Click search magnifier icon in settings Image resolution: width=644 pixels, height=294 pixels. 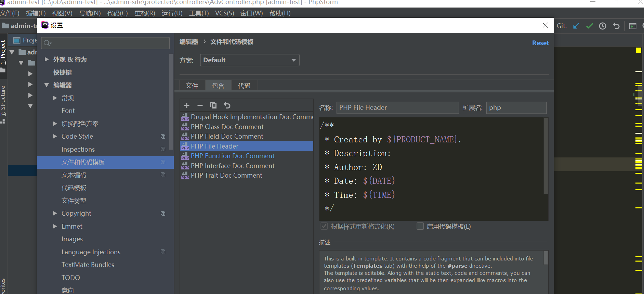[x=47, y=43]
